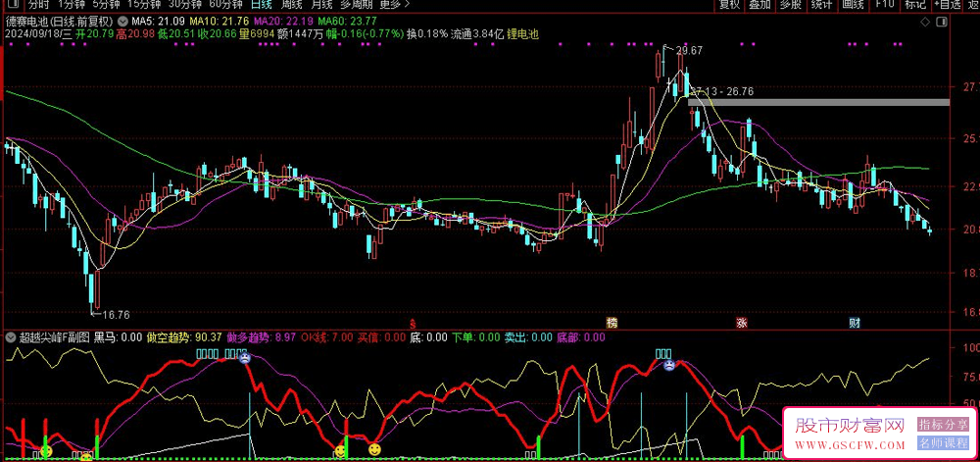Click the 黑马: 0.00 indicator value
This screenshot has height=462, width=980.
[119, 337]
